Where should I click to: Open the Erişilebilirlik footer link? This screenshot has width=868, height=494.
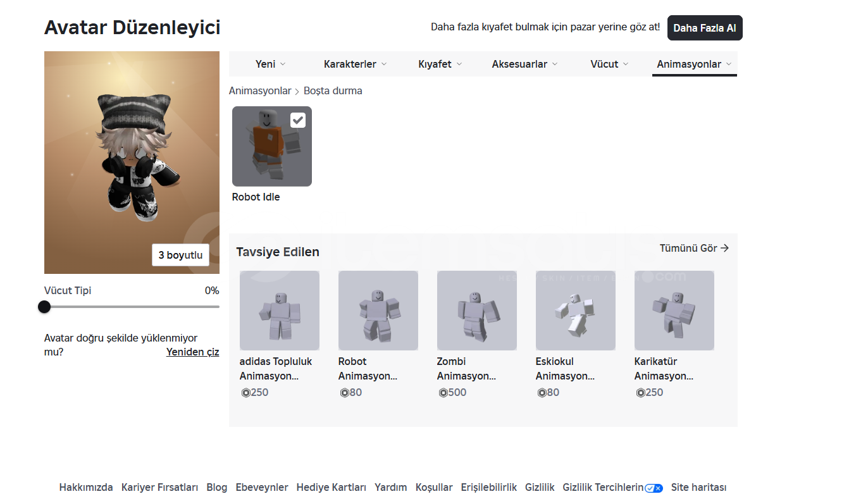click(x=489, y=488)
